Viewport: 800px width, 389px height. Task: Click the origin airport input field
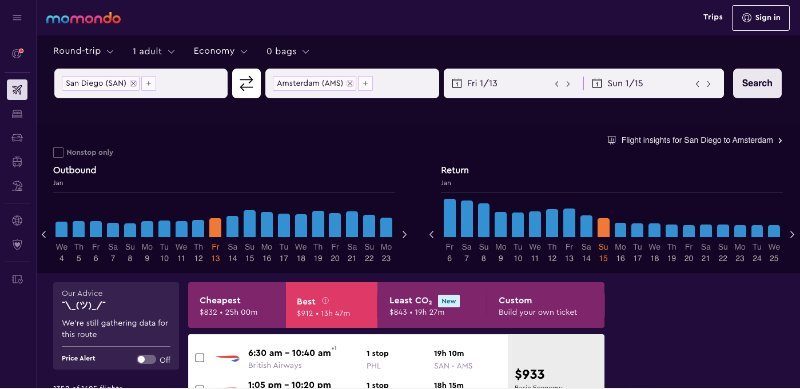click(141, 83)
